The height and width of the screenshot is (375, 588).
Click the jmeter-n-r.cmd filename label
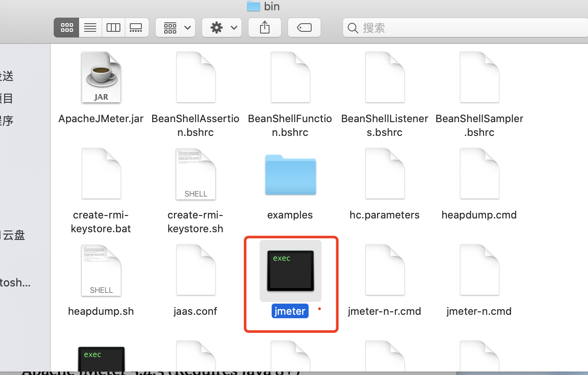385,311
